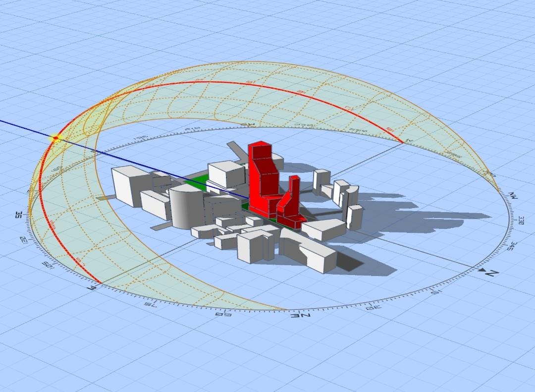Image resolution: width=535 pixels, height=392 pixels.
Task: Click the west 'W' label at the sunset end
Action: (410, 140)
